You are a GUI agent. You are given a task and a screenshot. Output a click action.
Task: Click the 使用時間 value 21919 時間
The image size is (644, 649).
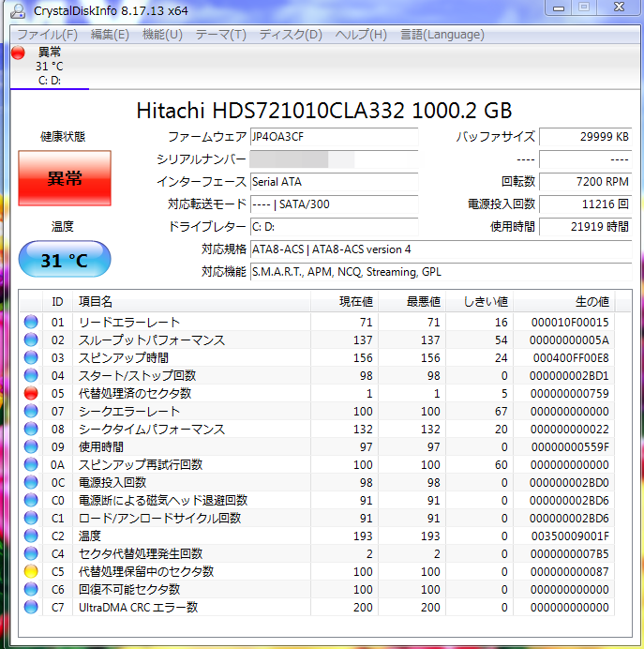click(586, 226)
